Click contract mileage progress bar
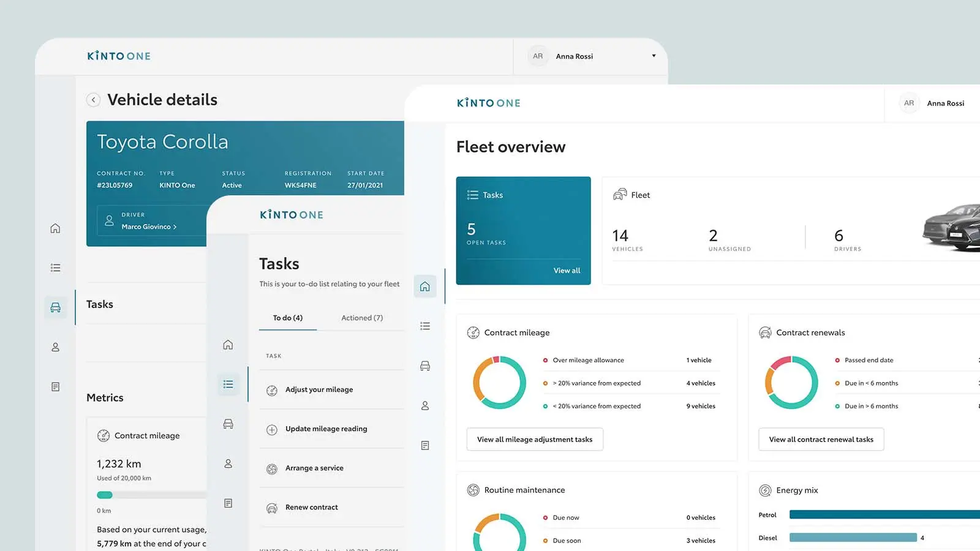The width and height of the screenshot is (980, 551). (152, 495)
